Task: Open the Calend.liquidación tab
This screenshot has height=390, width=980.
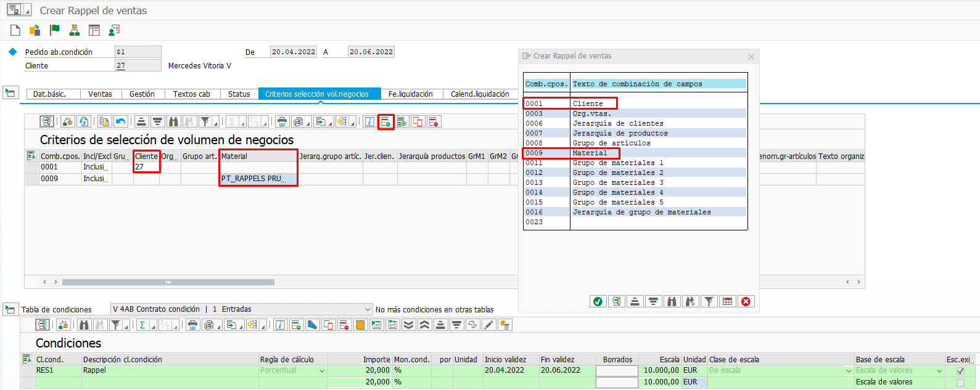Action: (x=480, y=94)
